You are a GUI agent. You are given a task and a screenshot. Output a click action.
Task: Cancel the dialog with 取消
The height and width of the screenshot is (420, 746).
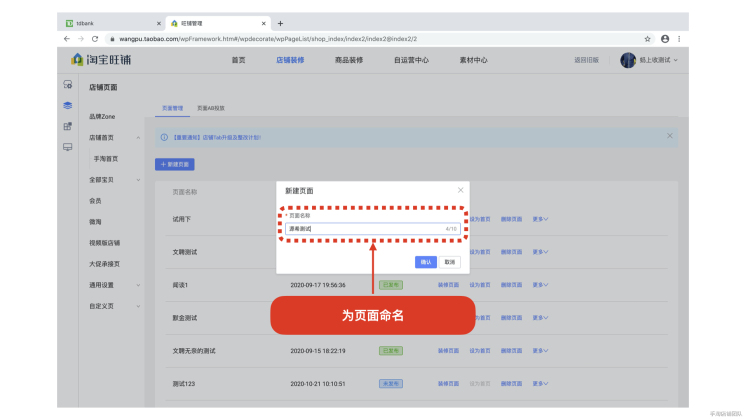point(450,262)
